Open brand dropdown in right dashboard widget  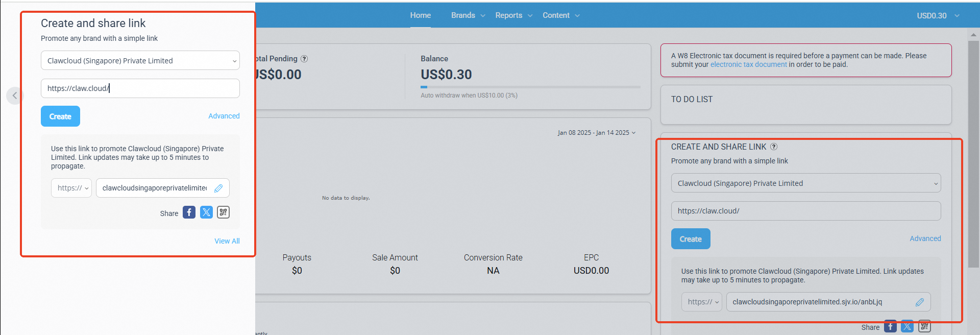point(805,183)
